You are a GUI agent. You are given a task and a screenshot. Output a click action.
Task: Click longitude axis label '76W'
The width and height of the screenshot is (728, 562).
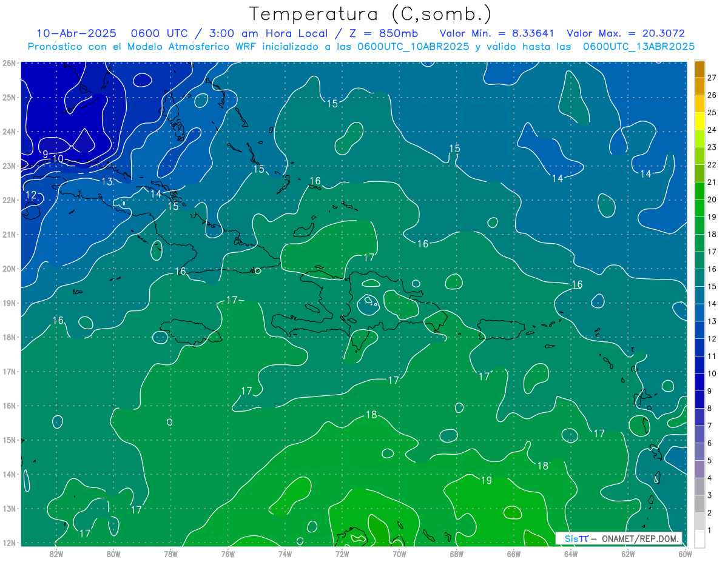click(x=228, y=554)
